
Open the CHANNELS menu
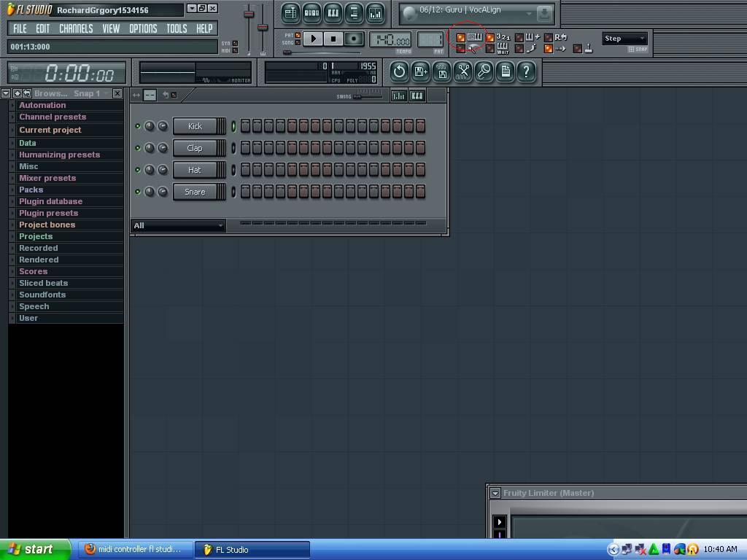[x=76, y=28]
